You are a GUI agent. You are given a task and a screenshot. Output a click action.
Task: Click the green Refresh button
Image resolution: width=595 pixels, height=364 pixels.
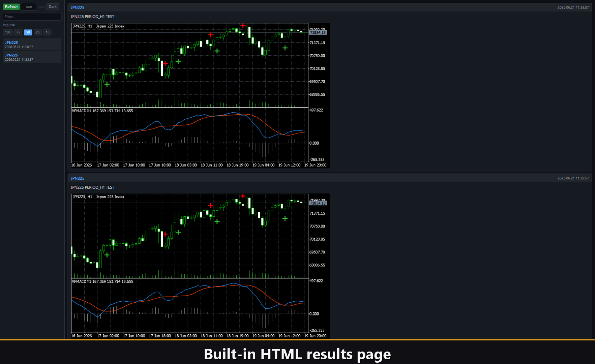tap(11, 7)
